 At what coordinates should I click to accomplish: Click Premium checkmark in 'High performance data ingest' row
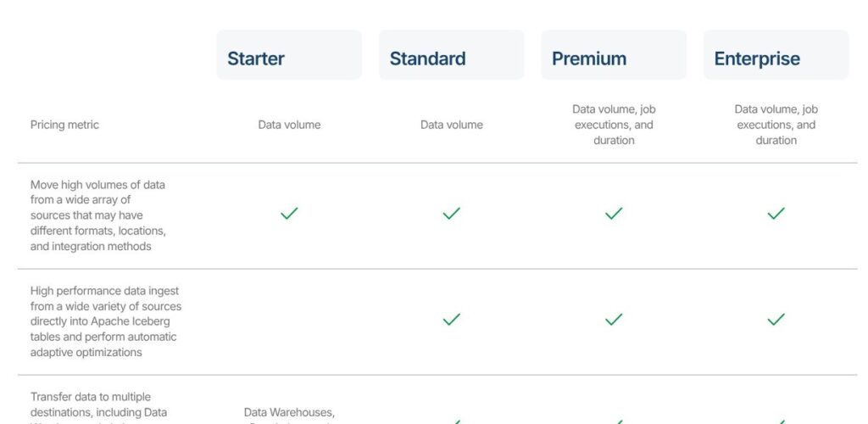[x=614, y=320]
